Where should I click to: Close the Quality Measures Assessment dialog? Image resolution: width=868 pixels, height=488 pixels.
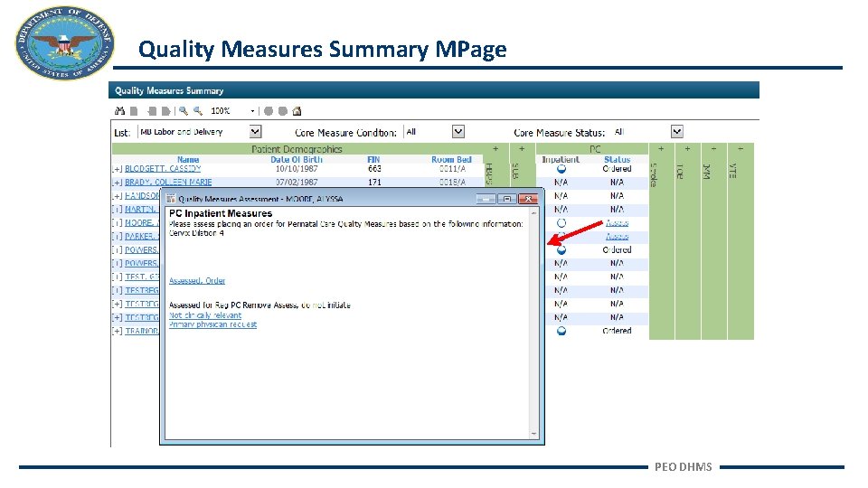[x=528, y=199]
